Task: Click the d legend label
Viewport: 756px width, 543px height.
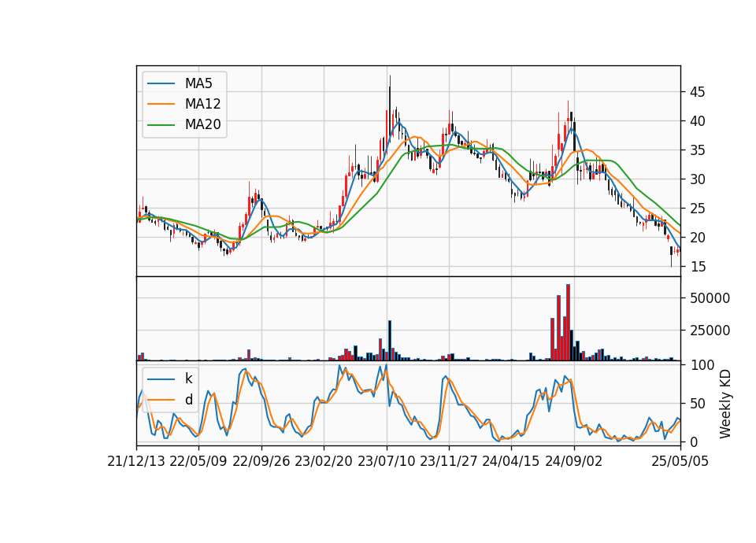Action: click(x=188, y=400)
